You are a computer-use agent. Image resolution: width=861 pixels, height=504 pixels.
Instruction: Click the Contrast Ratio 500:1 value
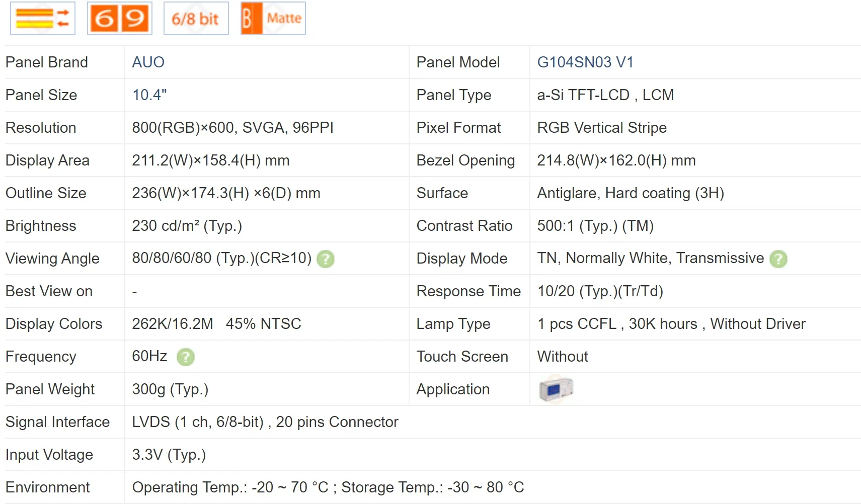595,226
